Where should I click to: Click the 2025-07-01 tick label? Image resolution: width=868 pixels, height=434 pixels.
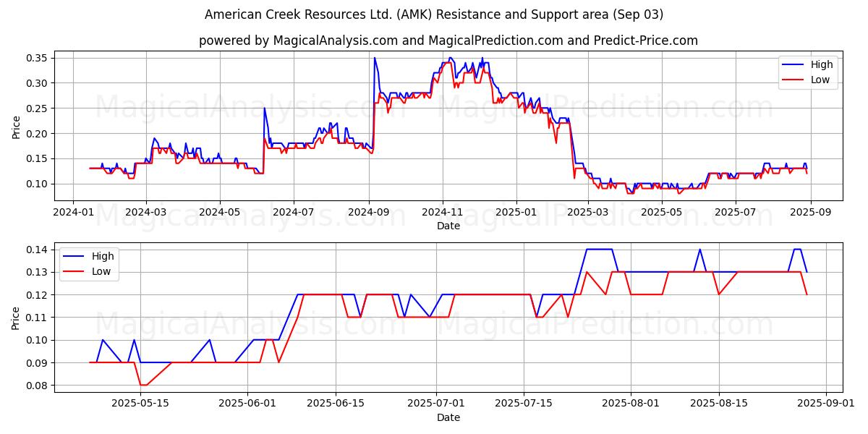click(x=436, y=404)
